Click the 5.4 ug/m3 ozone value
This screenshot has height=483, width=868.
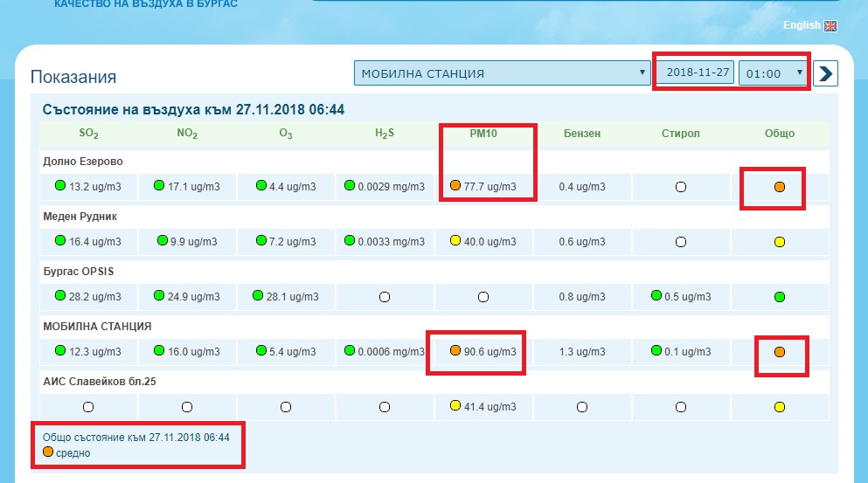pyautogui.click(x=292, y=352)
